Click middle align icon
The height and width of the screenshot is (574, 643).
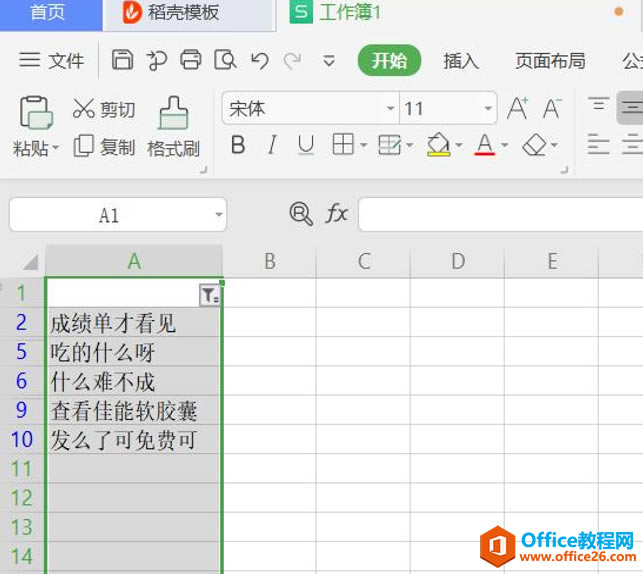631,108
